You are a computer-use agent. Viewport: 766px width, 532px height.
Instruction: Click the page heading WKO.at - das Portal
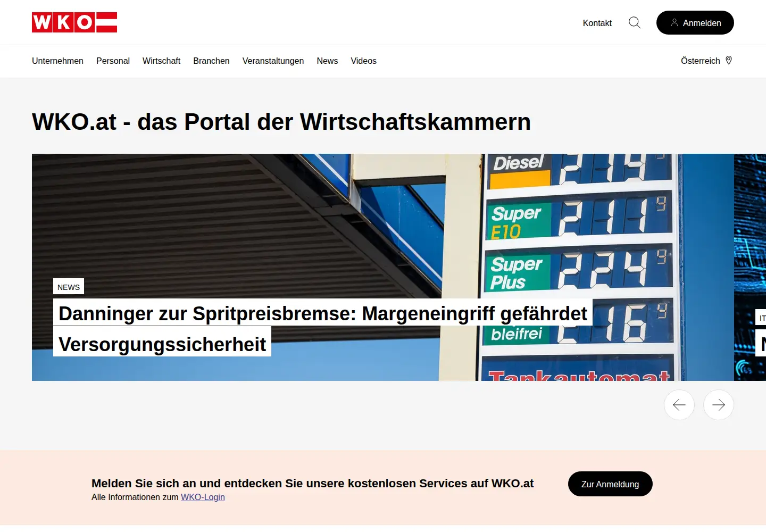tap(281, 122)
